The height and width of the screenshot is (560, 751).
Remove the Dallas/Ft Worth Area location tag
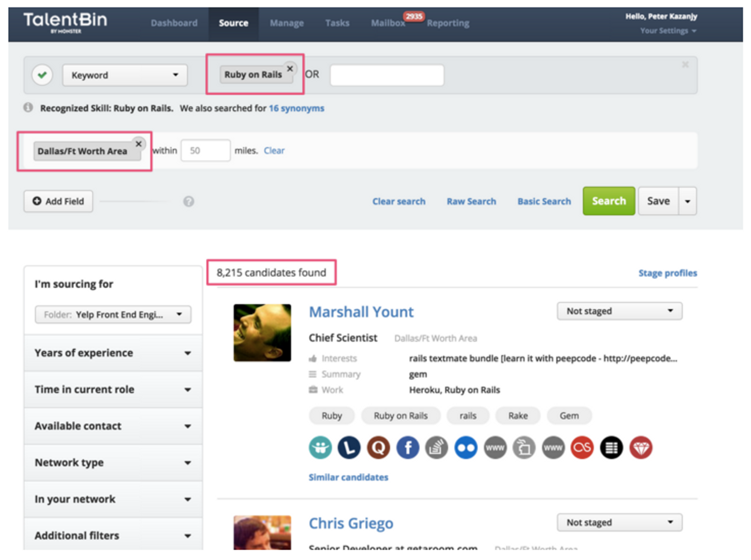[x=139, y=144]
